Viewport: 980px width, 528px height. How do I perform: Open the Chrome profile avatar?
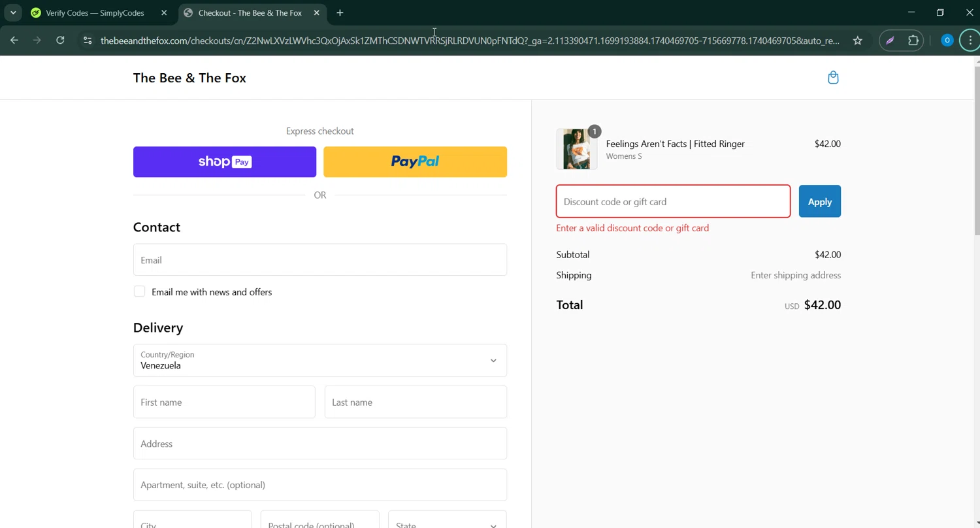[x=947, y=41]
